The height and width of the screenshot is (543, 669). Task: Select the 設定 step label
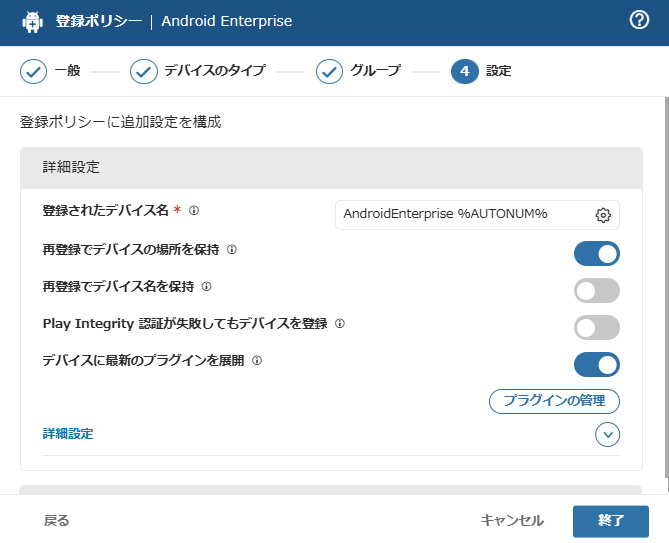(x=498, y=70)
